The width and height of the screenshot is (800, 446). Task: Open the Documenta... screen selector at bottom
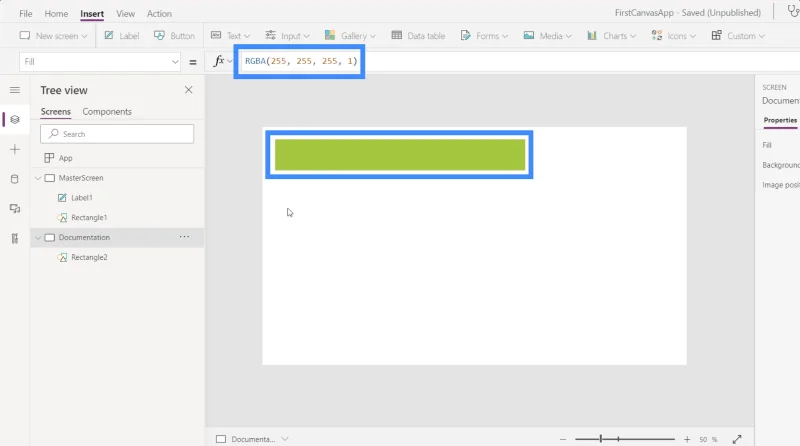point(252,439)
